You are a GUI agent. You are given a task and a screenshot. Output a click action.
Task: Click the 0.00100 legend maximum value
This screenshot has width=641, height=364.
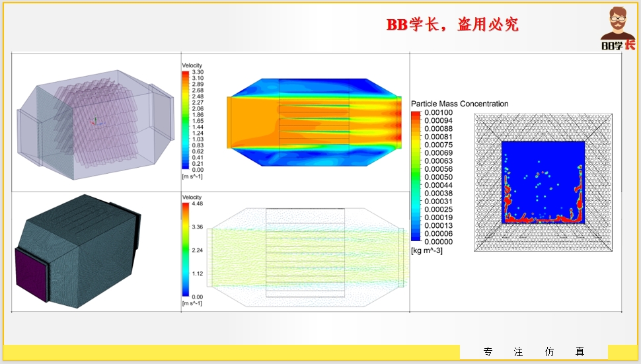(439, 114)
